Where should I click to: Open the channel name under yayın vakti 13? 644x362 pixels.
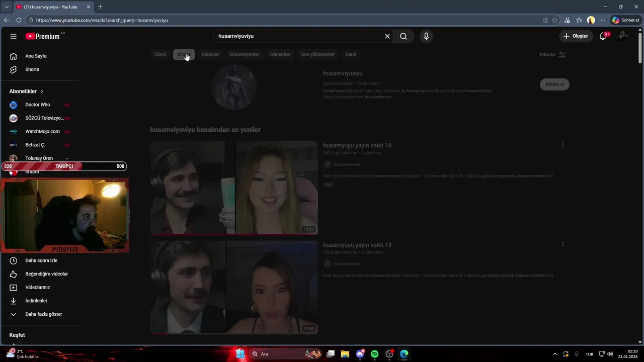point(347,263)
